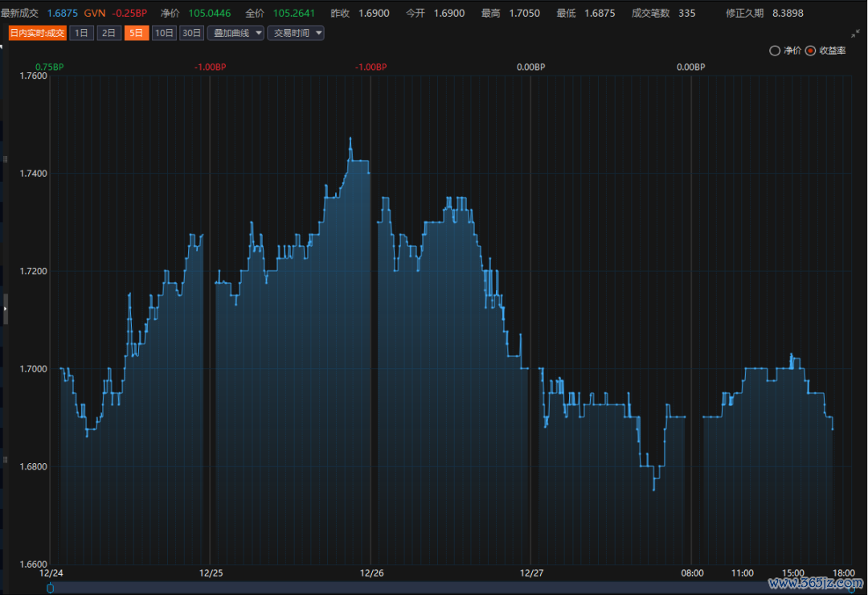Image resolution: width=868 pixels, height=595 pixels.
Task: Click the green 0.75BP label above the chart
Action: pos(50,67)
